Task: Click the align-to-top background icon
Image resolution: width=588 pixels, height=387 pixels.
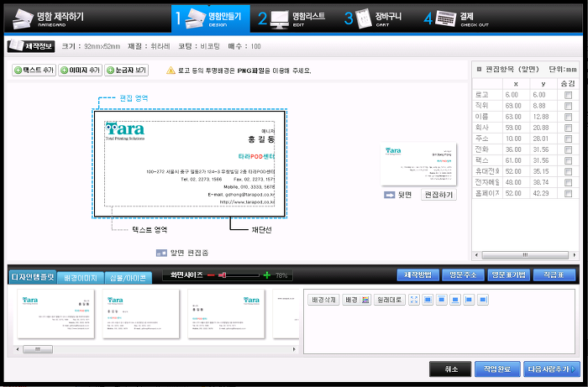Action: click(441, 300)
